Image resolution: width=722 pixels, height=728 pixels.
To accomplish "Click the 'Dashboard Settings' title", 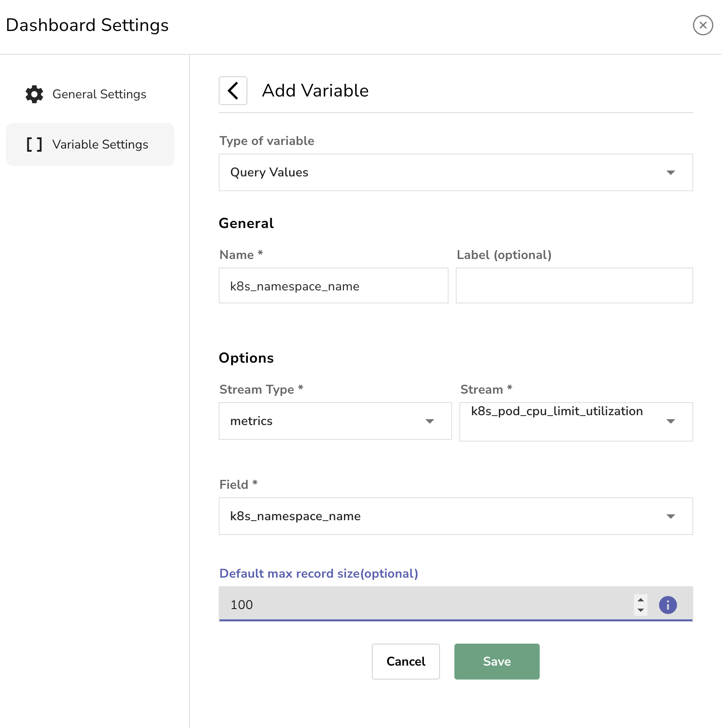I will point(87,25).
